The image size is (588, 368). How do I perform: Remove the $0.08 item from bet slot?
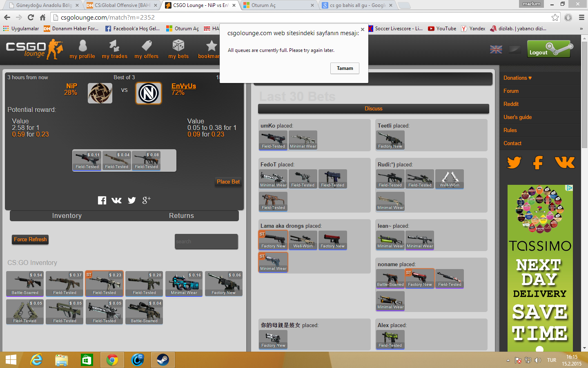146,161
